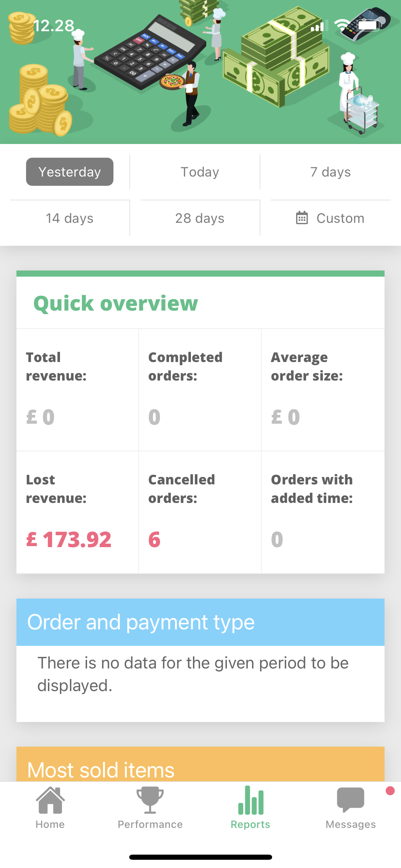Open the Custom date range picker
This screenshot has height=868, width=401.
coord(330,218)
